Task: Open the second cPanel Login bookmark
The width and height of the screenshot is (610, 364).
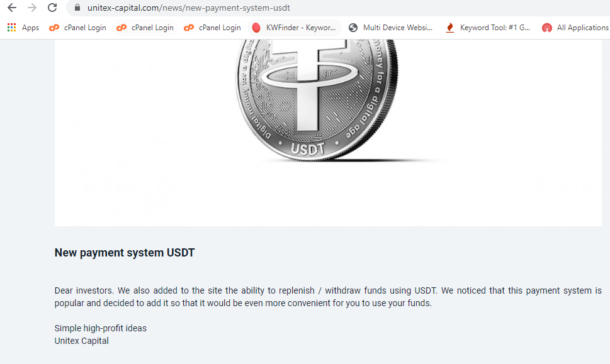Action: (145, 28)
